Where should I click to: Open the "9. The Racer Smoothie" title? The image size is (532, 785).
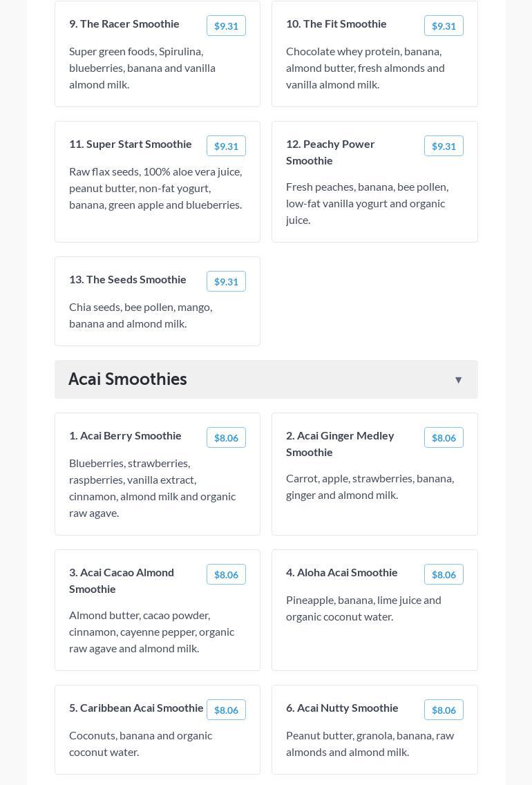[x=124, y=23]
